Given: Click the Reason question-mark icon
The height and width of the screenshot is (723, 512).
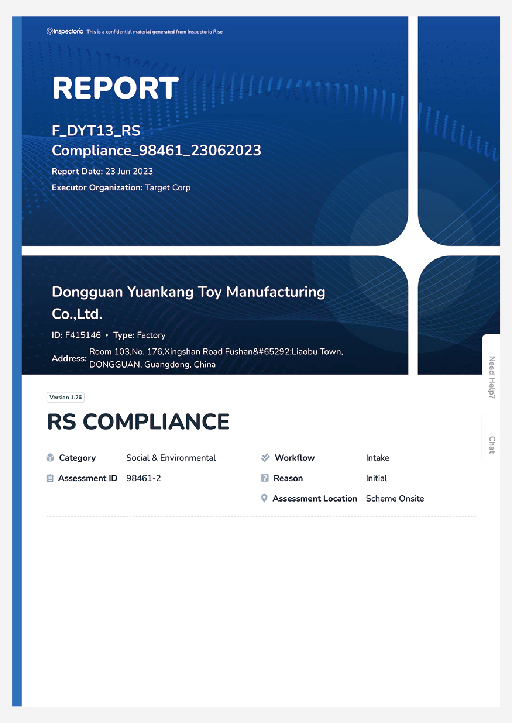Looking at the screenshot, I should point(265,478).
